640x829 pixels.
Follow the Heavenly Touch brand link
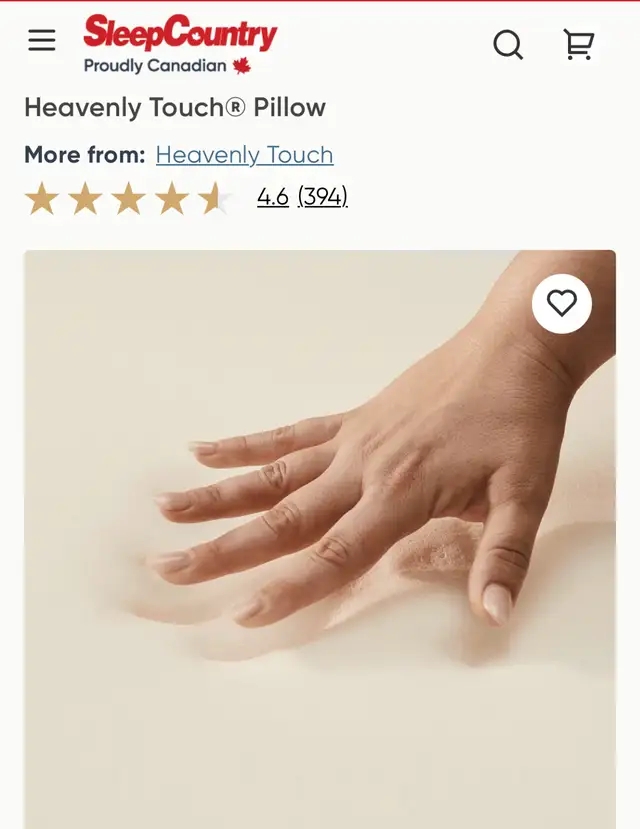tap(245, 155)
